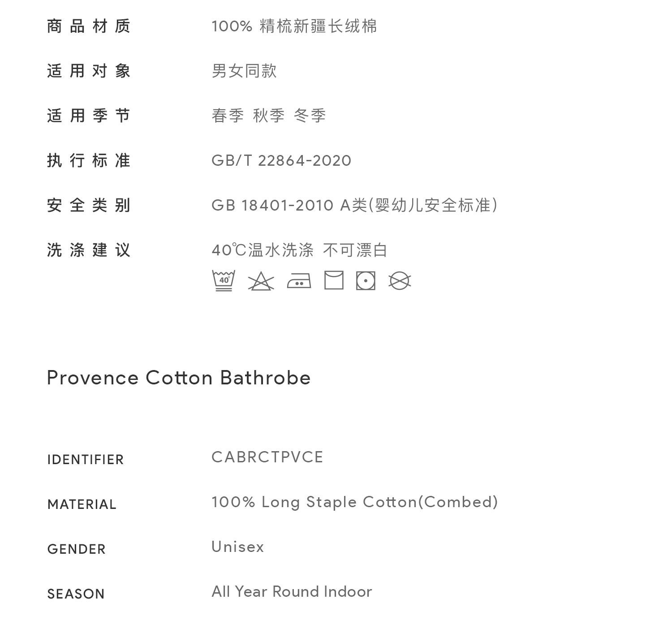672x629 pixels.
Task: Click the 洗涤建议 label
Action: click(x=89, y=250)
